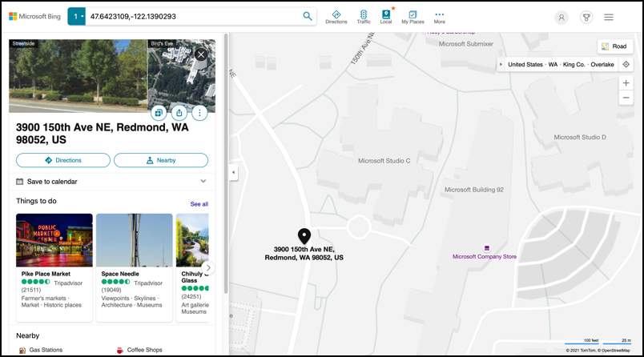Zoom out with the minus button
This screenshot has height=357, width=644.
pos(626,98)
